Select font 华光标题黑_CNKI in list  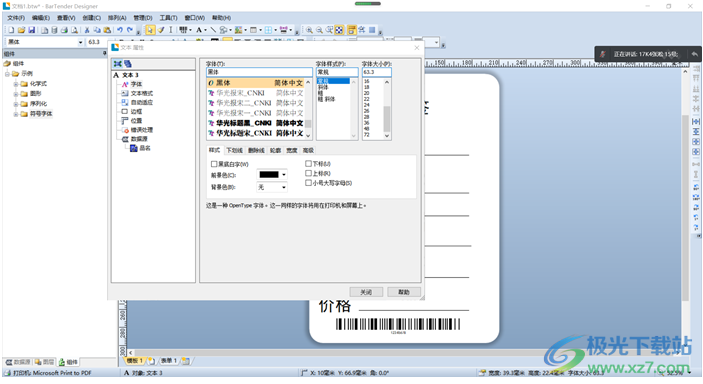click(x=256, y=123)
